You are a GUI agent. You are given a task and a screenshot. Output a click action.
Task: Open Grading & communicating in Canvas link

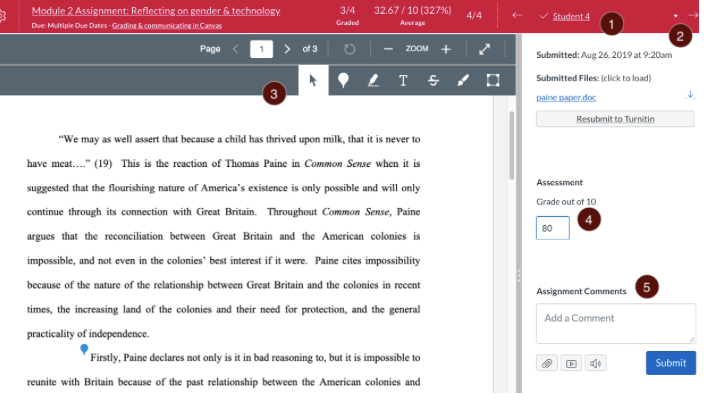(x=167, y=26)
